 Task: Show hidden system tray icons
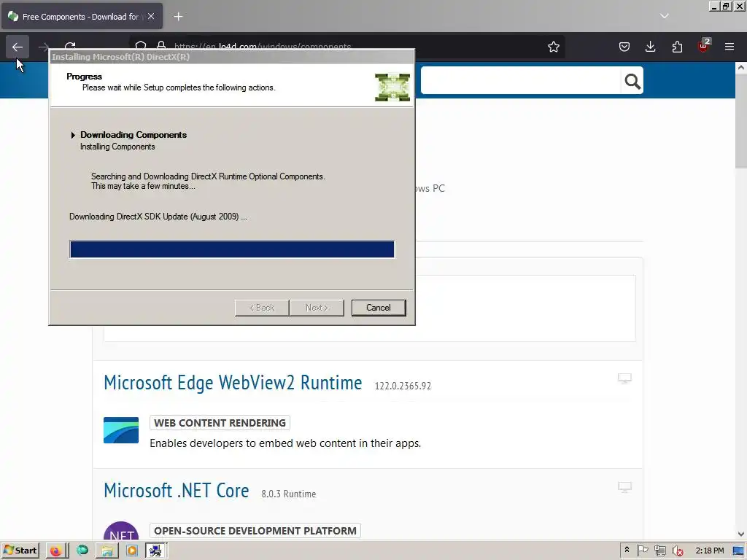627,550
